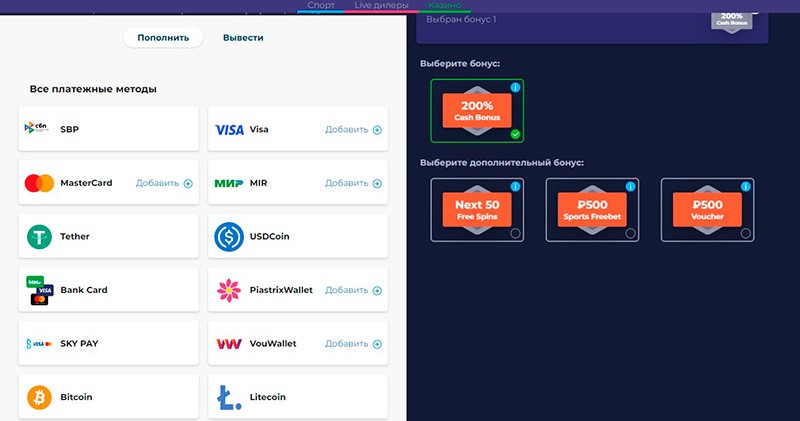Screen dimensions: 800x421
Task: Open the Live дилеры menu item
Action: [381, 6]
